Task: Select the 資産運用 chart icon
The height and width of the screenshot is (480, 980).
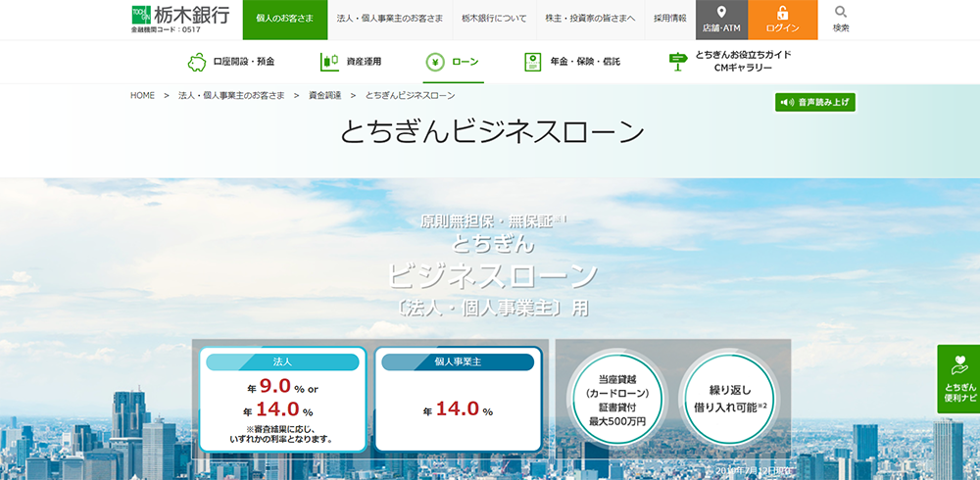Action: [x=329, y=62]
